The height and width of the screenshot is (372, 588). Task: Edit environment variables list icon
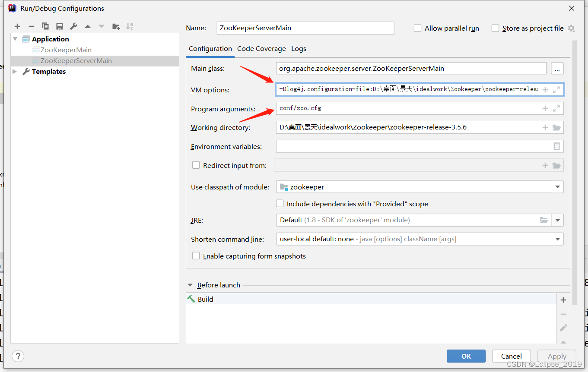[x=556, y=146]
